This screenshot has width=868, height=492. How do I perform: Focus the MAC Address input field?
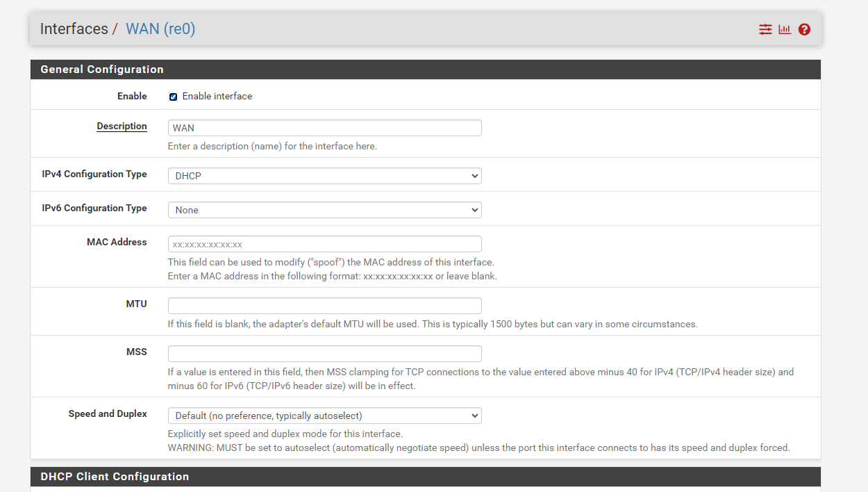click(x=325, y=244)
